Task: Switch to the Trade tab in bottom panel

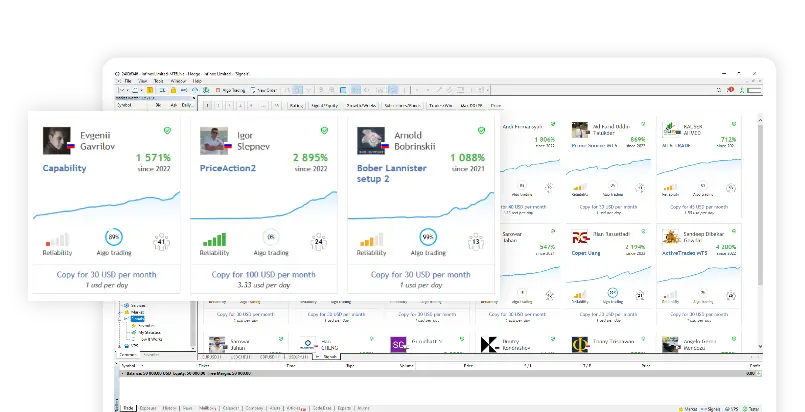Action: coord(129,408)
